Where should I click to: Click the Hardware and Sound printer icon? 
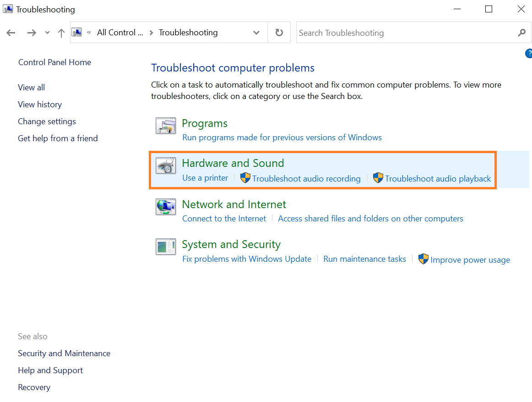165,166
